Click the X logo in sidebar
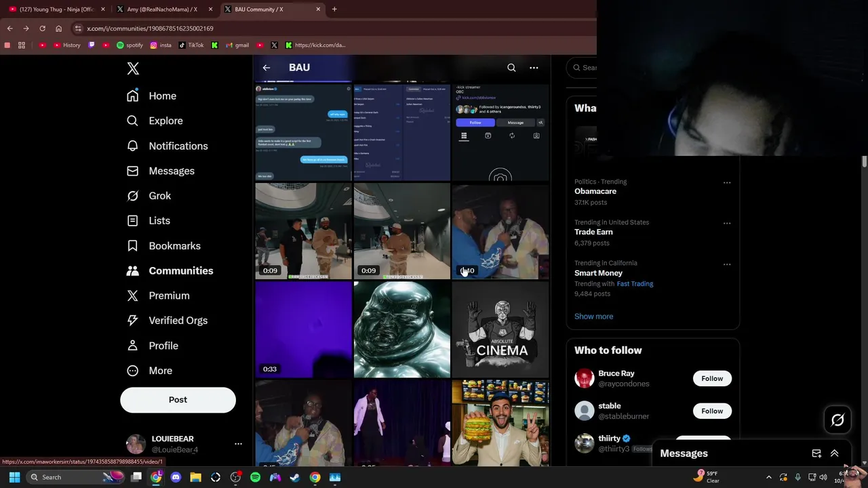Viewport: 868px width, 488px height. [133, 68]
